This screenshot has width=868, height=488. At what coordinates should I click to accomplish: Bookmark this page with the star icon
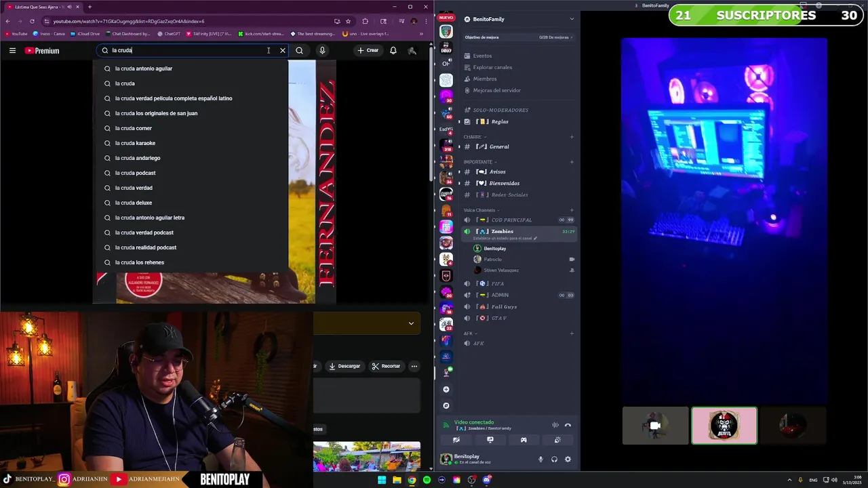(349, 21)
